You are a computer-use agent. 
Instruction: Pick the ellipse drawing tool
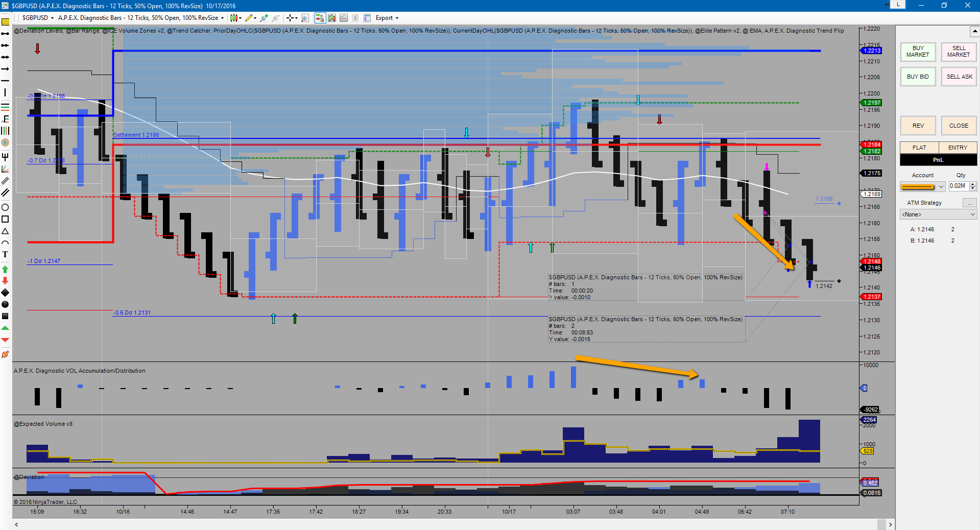5,207
